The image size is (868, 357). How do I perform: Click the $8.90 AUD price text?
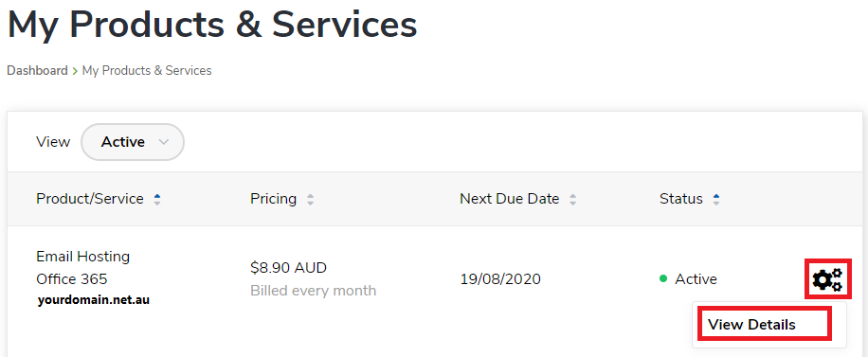[288, 268]
